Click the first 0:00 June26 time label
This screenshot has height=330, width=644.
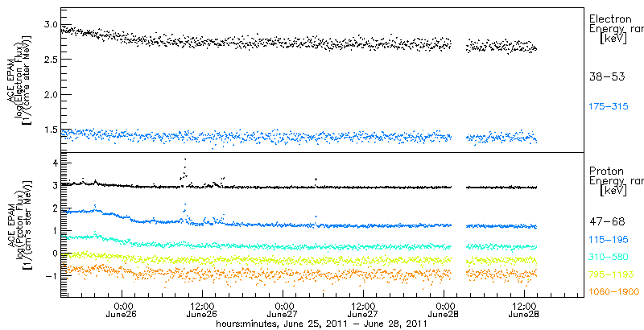(x=122, y=311)
